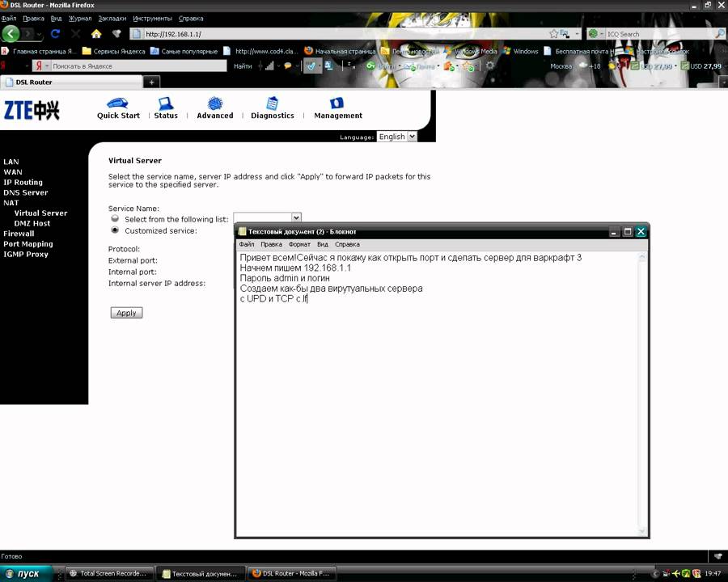Open the Quick Start section icon
Screen dimensions: 728x582
(117, 103)
